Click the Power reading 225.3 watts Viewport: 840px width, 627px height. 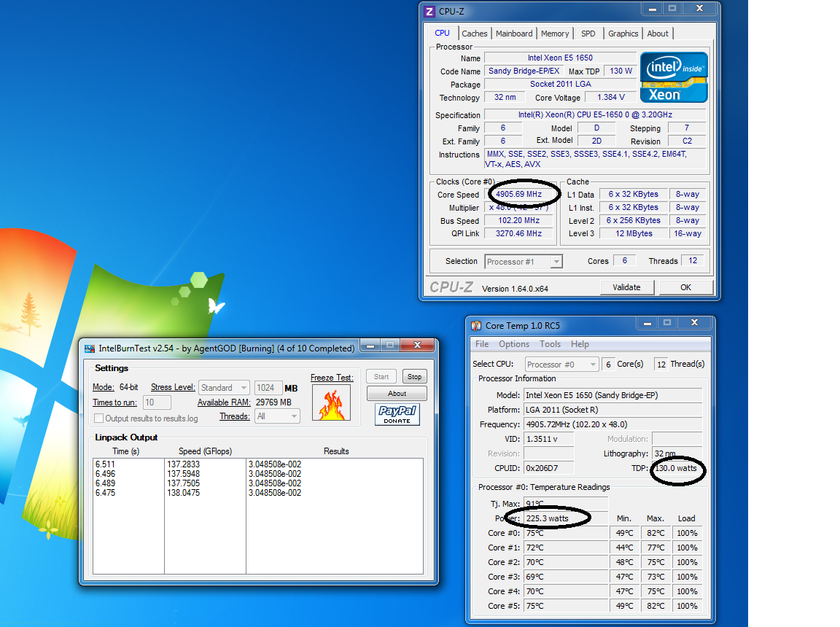[567, 518]
